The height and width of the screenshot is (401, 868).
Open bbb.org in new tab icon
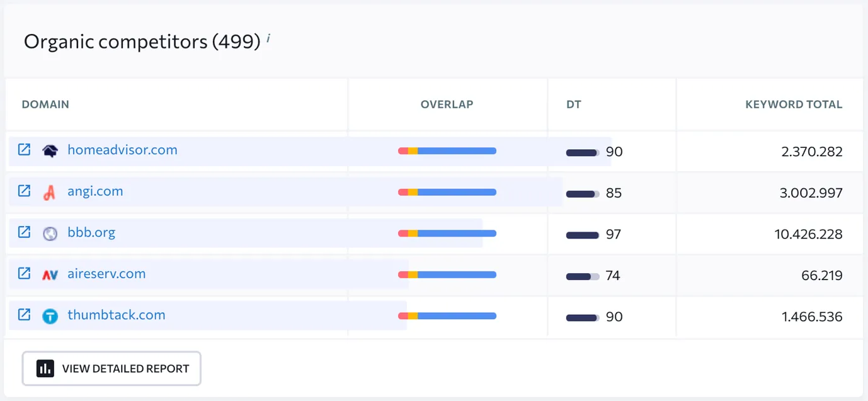pos(24,232)
